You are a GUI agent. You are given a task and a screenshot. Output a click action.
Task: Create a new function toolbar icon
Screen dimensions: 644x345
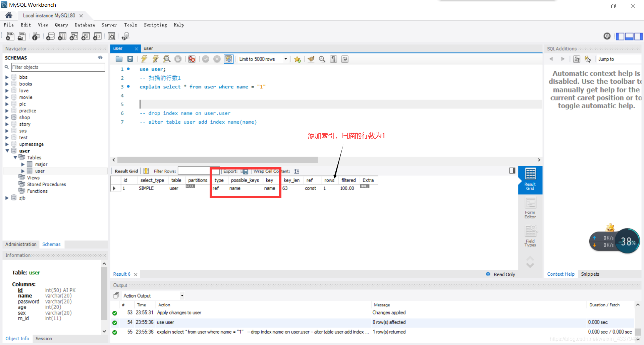(x=97, y=36)
